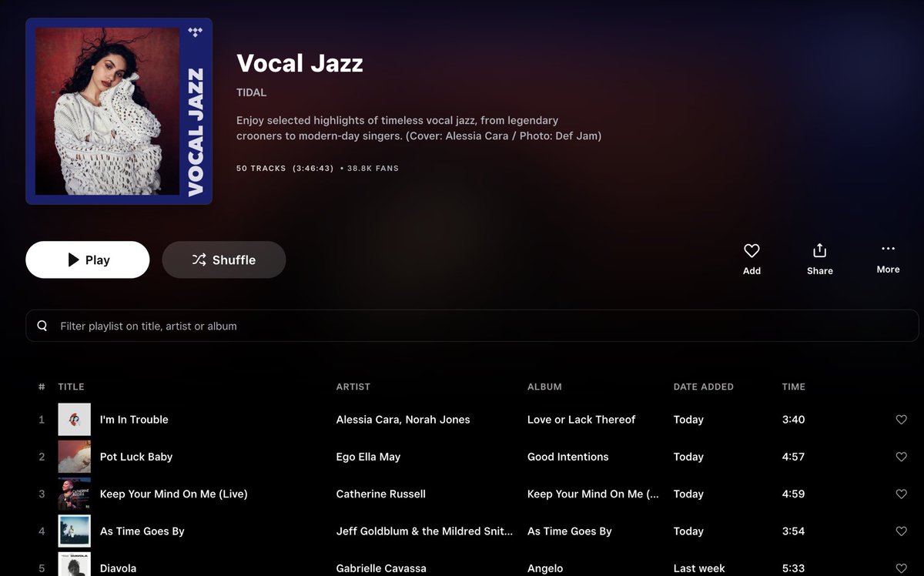Select the track title I'm In Trouble
924x576 pixels.
point(134,420)
